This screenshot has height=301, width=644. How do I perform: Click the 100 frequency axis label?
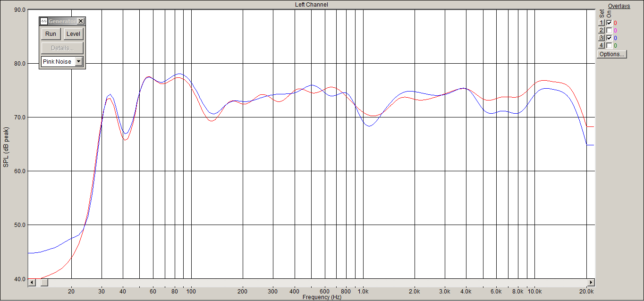click(x=191, y=292)
